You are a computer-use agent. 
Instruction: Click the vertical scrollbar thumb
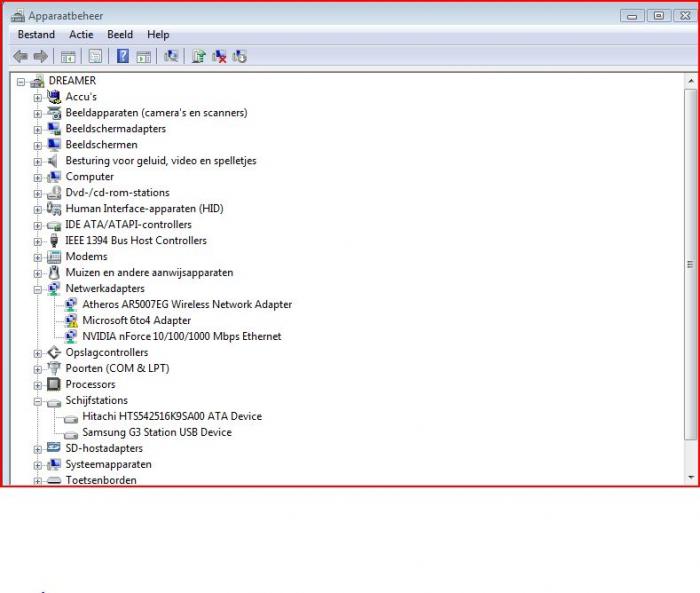point(690,264)
